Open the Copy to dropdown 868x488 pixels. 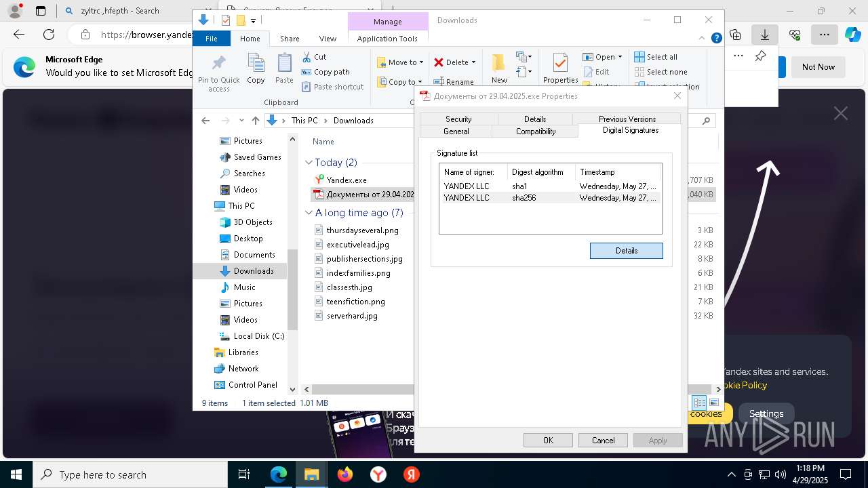click(399, 82)
